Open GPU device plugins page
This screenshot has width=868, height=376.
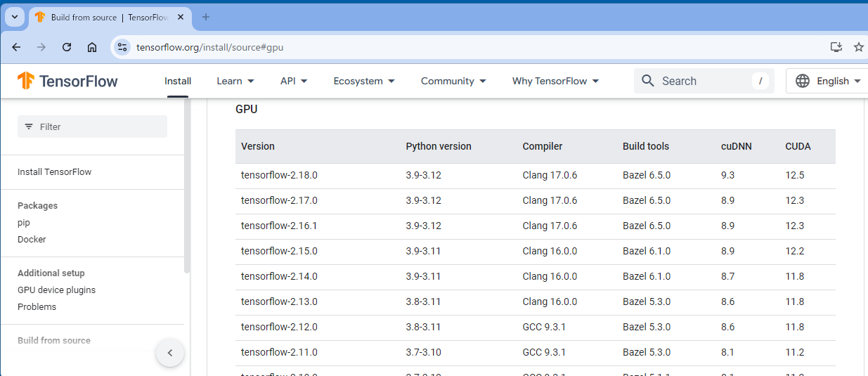click(x=56, y=290)
